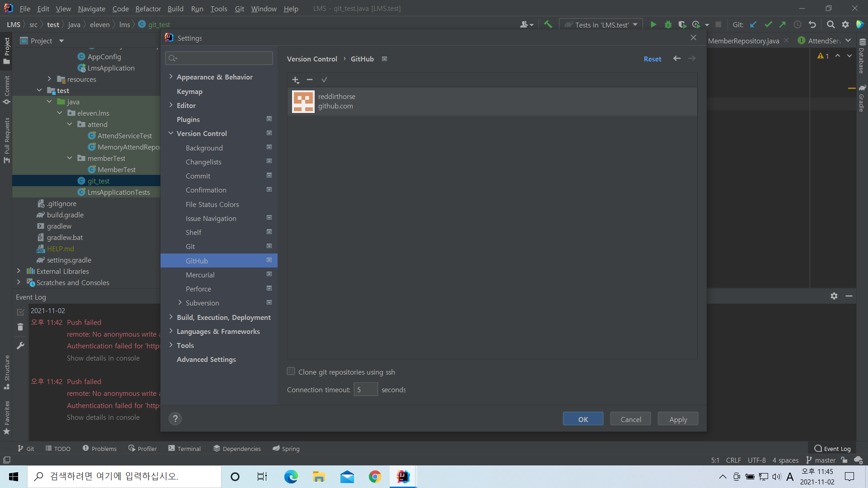Click the Build hammer icon

click(548, 25)
